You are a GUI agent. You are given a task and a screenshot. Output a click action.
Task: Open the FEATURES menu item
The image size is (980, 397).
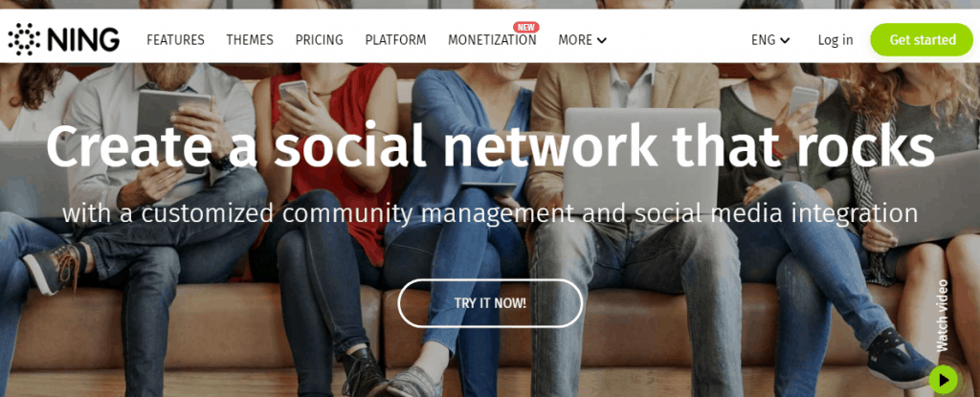176,40
